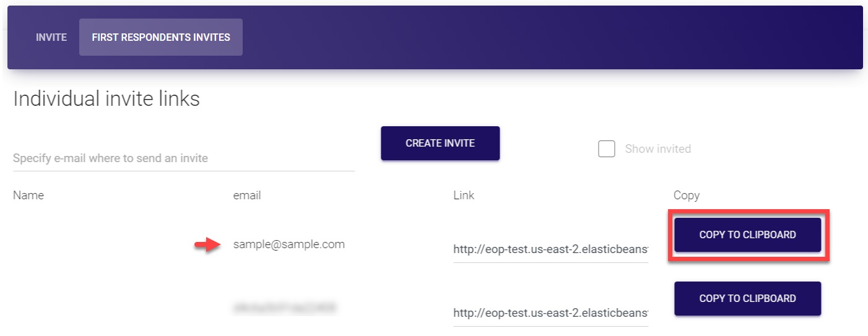Click the Show invited label text

pyautogui.click(x=658, y=149)
